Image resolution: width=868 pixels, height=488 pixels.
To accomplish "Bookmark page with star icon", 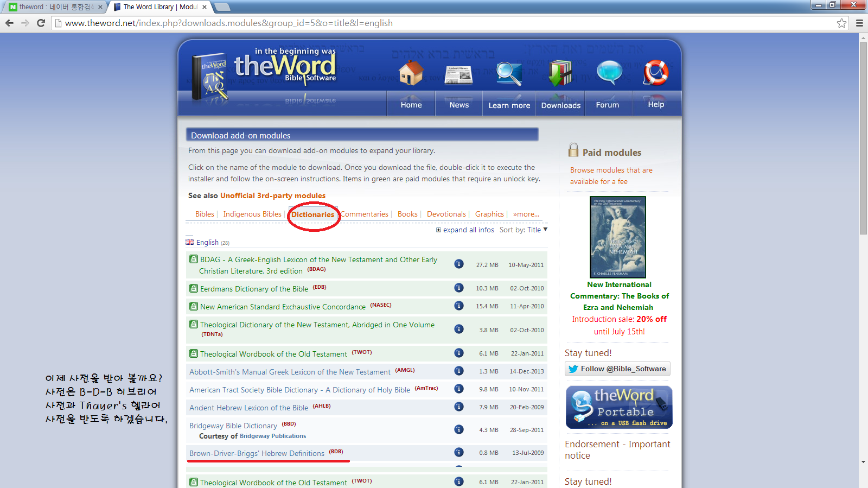I will point(841,23).
